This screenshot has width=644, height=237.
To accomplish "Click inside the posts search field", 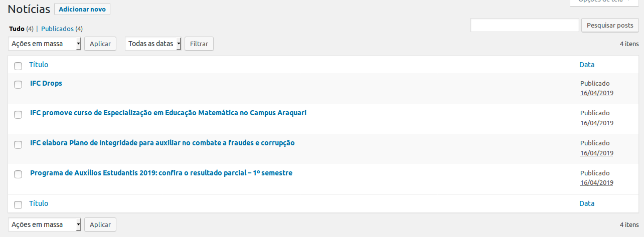I will tap(525, 25).
